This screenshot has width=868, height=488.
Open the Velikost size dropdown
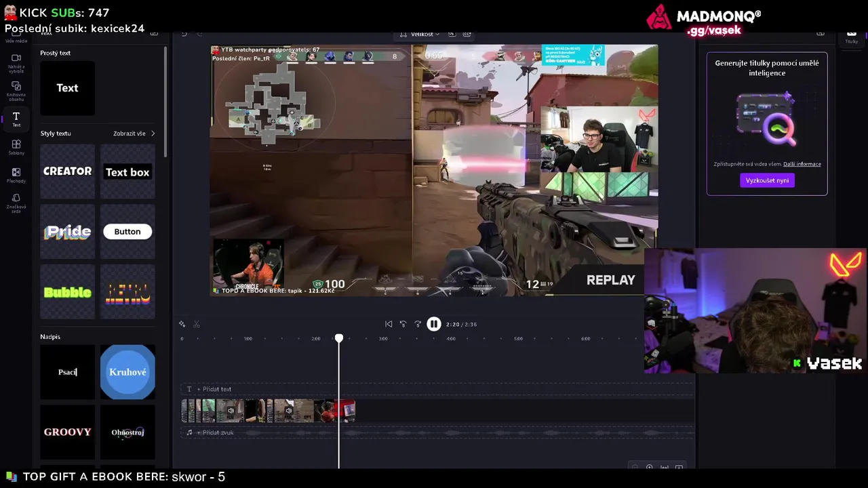tap(420, 34)
